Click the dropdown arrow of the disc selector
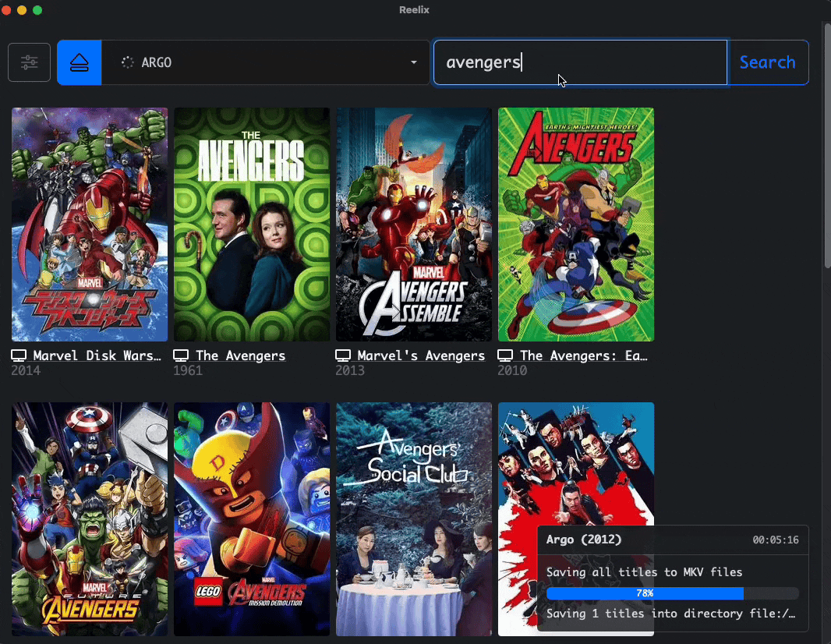This screenshot has height=644, width=831. coord(413,62)
